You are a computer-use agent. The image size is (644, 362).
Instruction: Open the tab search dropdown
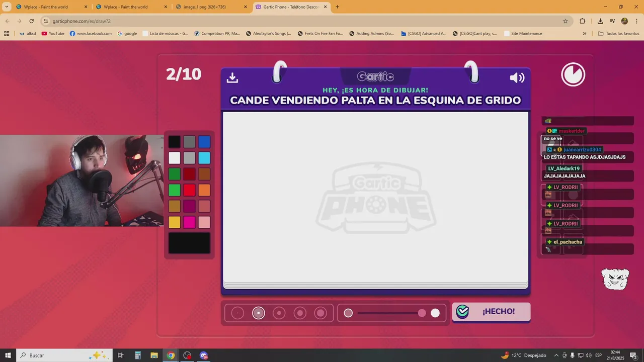point(7,7)
